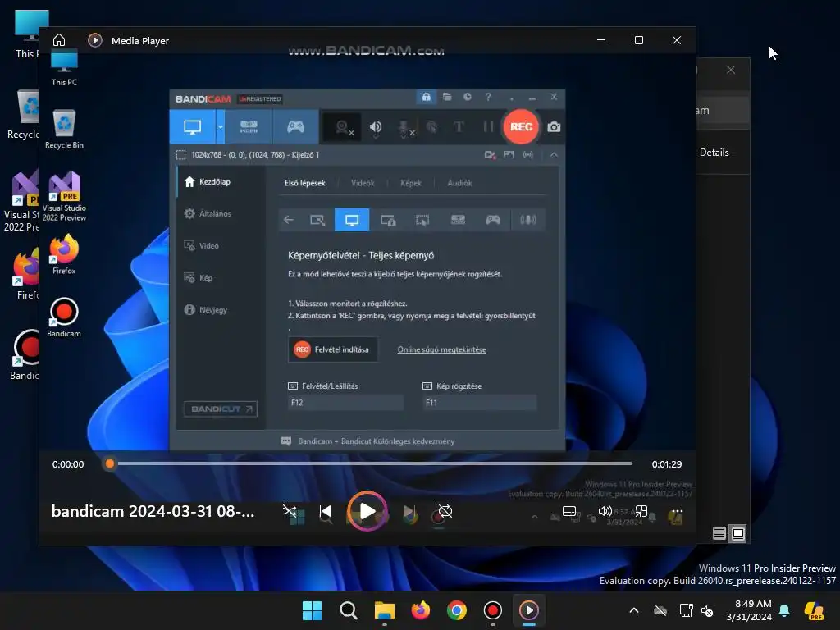
Task: Open the OneDrive tray icon
Action: [x=660, y=610]
